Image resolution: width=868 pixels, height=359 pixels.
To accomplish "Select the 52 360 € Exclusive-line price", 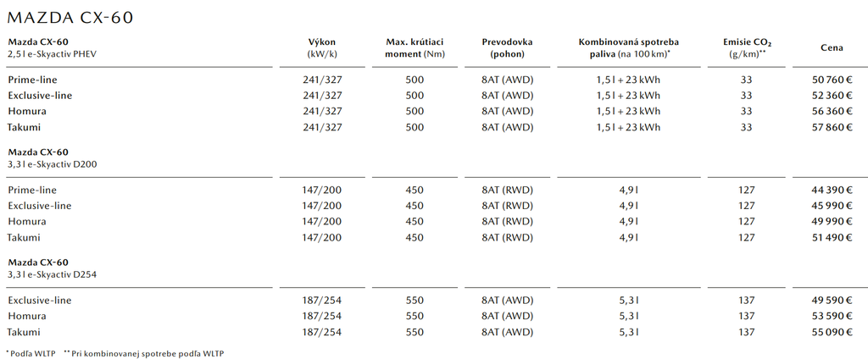I will coord(832,96).
